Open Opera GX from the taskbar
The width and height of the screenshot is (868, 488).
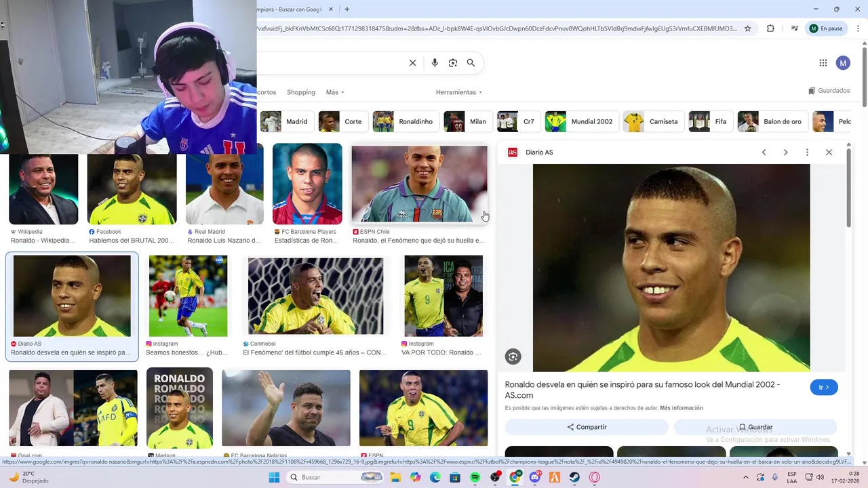pyautogui.click(x=595, y=477)
